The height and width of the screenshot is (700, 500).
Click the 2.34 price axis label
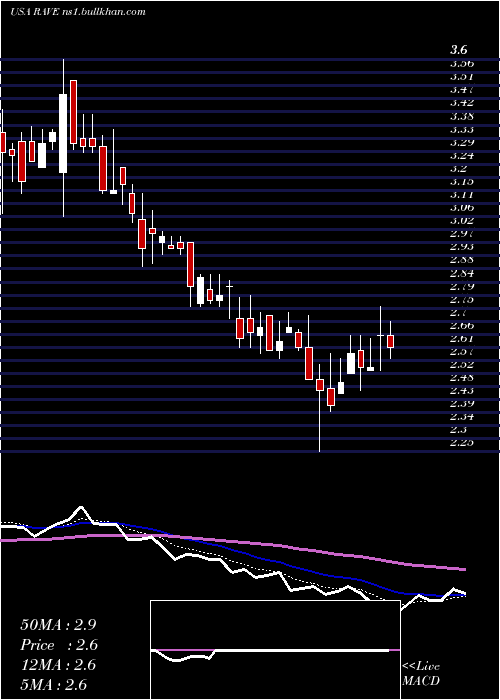462,417
